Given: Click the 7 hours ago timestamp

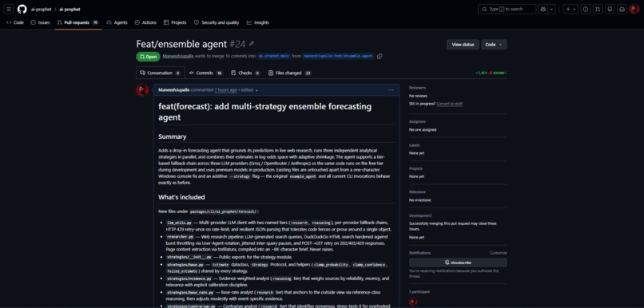Looking at the screenshot, I should coord(225,90).
